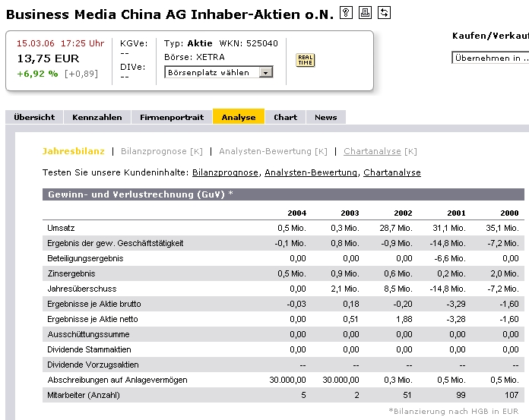Go to the News tab

click(326, 117)
